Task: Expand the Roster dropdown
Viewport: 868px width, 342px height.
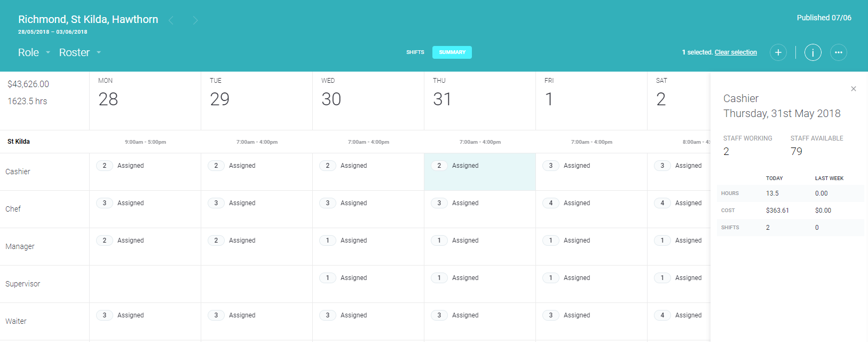Action: coord(80,52)
